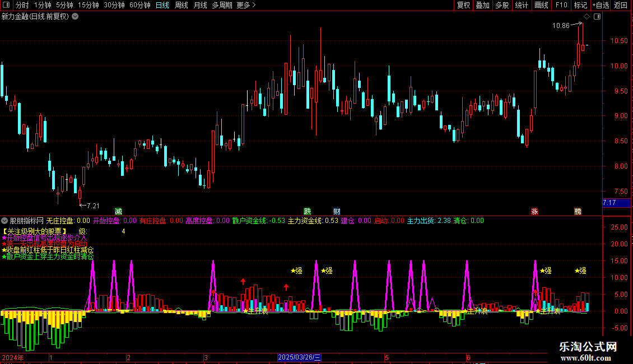Click the 跌 event marker
633x364 pixels.
point(307,212)
